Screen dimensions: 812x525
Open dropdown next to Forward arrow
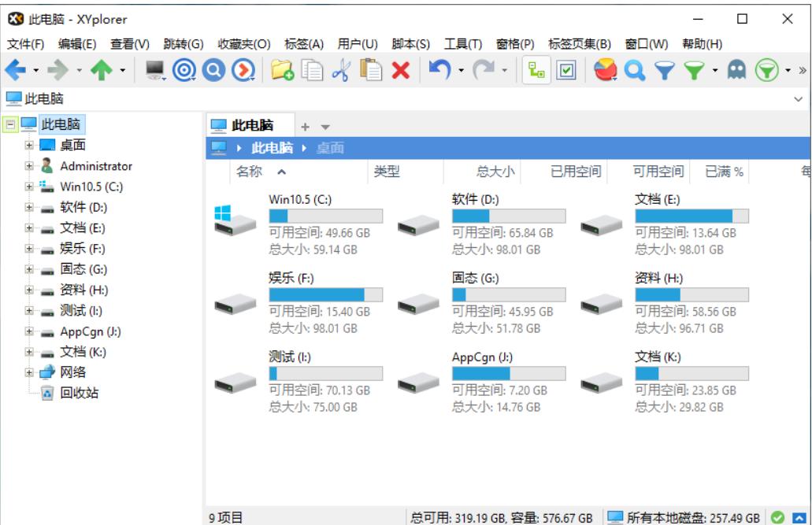tap(80, 70)
